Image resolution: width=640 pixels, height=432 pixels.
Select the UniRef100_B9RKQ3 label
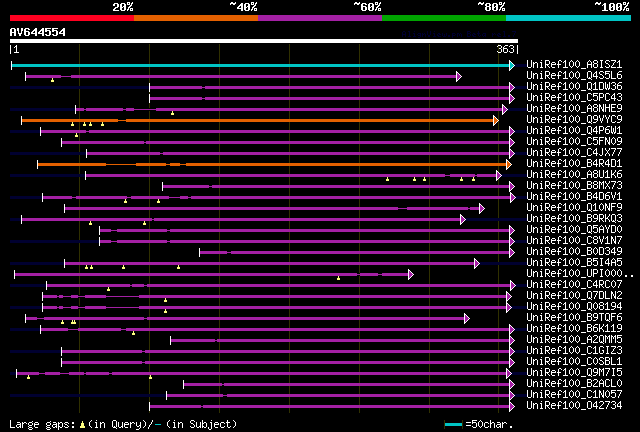click(574, 219)
